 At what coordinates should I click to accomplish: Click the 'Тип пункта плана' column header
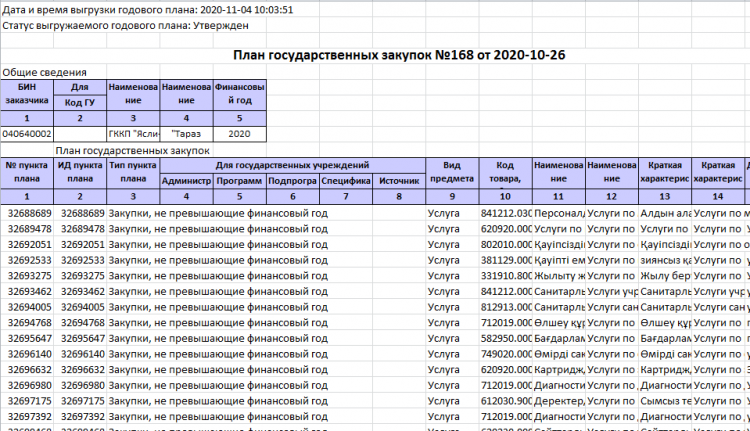133,173
